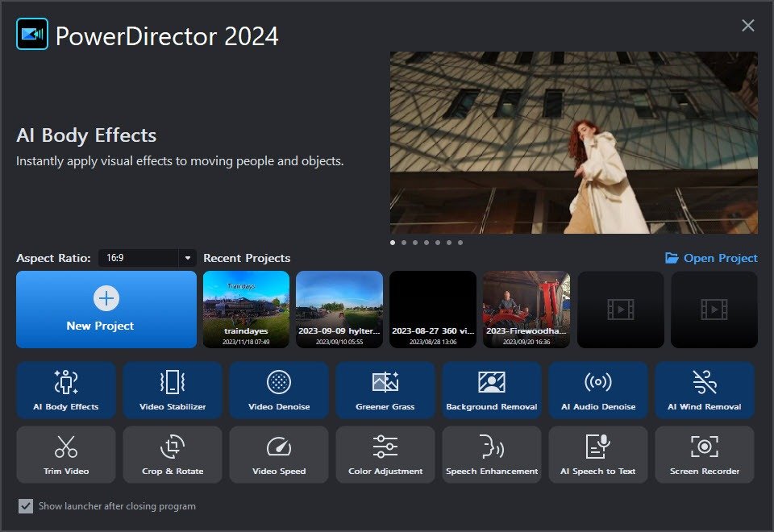The height and width of the screenshot is (532, 774).
Task: Launch the Video Speed tool
Action: 278,455
